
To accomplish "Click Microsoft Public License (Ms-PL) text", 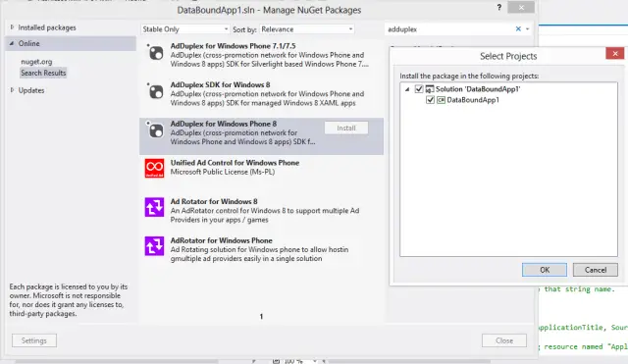I will pyautogui.click(x=223, y=172).
